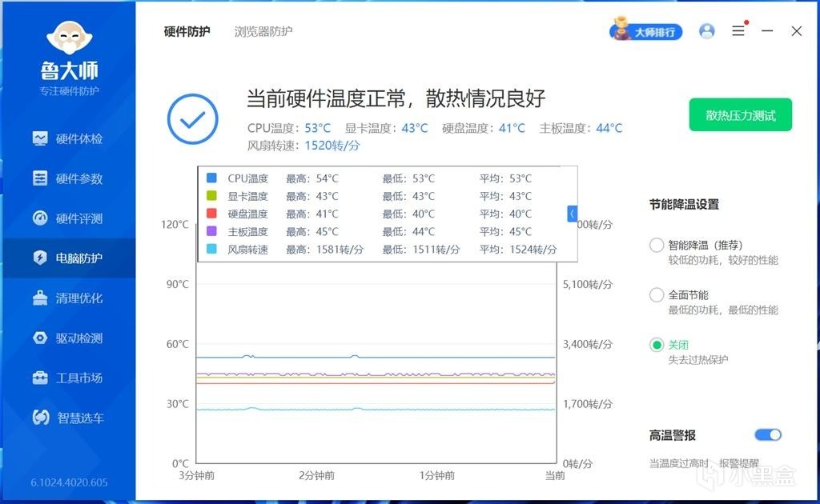
Task: Click the CPU温度 53°C reading
Action: (288, 128)
